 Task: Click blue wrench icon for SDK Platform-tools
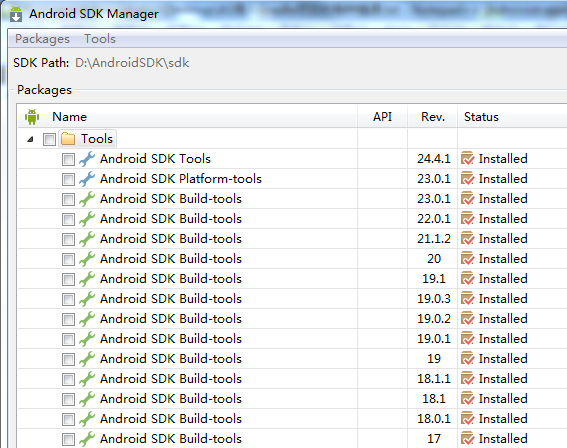87,179
